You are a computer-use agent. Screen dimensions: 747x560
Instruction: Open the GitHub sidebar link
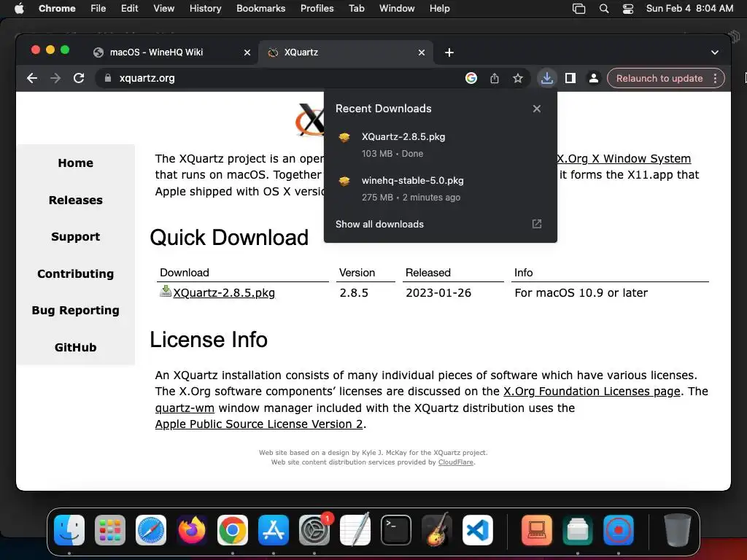click(x=76, y=348)
